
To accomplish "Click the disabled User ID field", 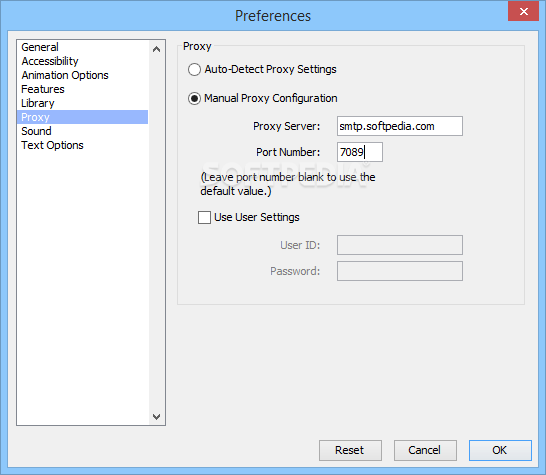I will point(400,245).
